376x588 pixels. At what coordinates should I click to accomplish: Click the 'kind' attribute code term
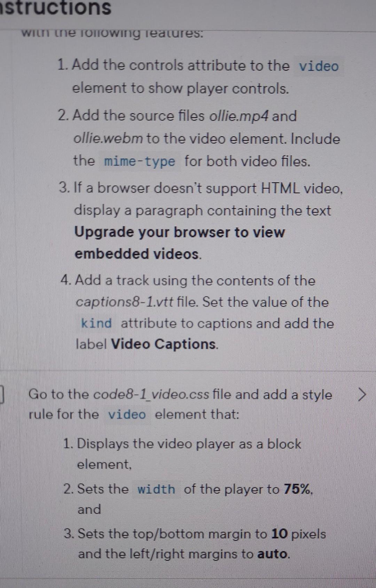point(96,323)
